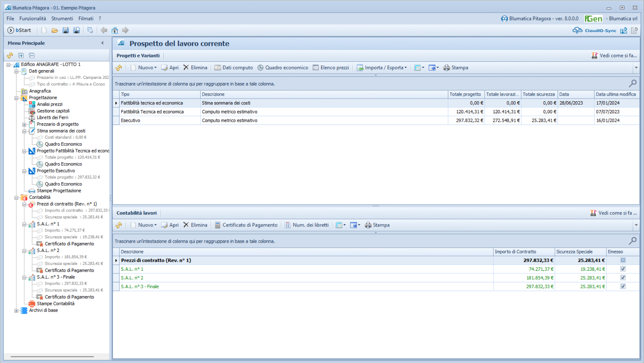Select the Esecutivo project row

point(130,120)
